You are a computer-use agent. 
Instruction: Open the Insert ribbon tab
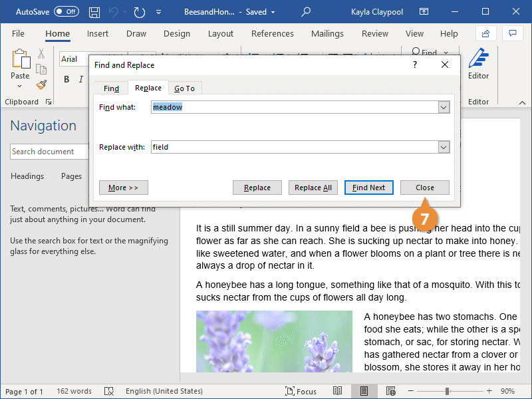(x=98, y=34)
